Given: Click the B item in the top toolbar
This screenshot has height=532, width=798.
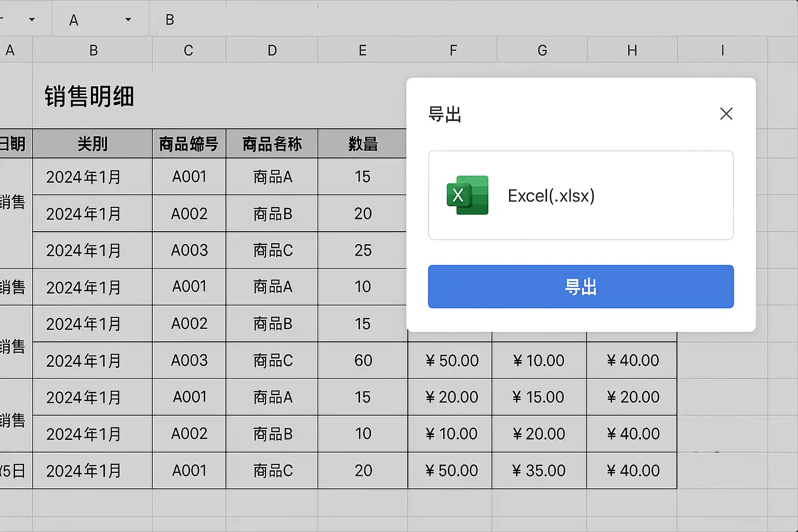Looking at the screenshot, I should pos(169,20).
